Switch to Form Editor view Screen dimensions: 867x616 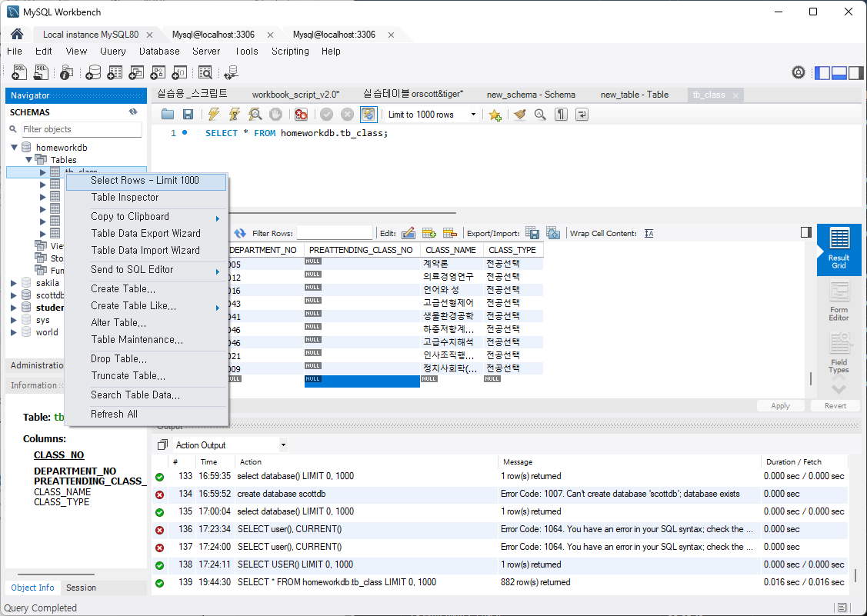tap(839, 301)
